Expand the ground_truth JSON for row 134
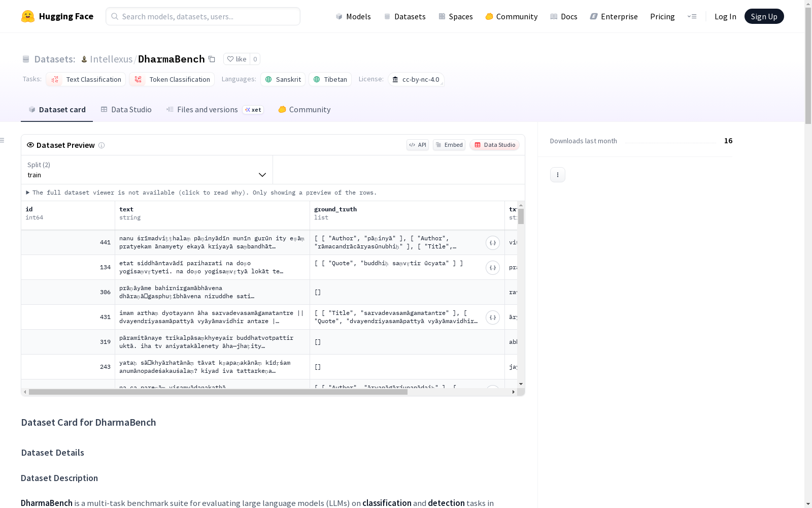The height and width of the screenshot is (508, 812). coord(493,268)
